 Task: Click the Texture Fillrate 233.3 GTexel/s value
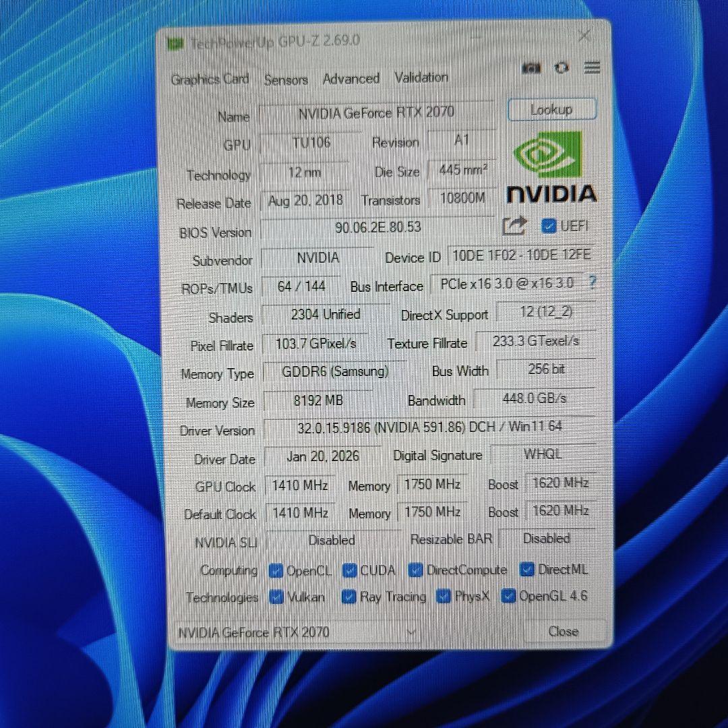pos(536,341)
